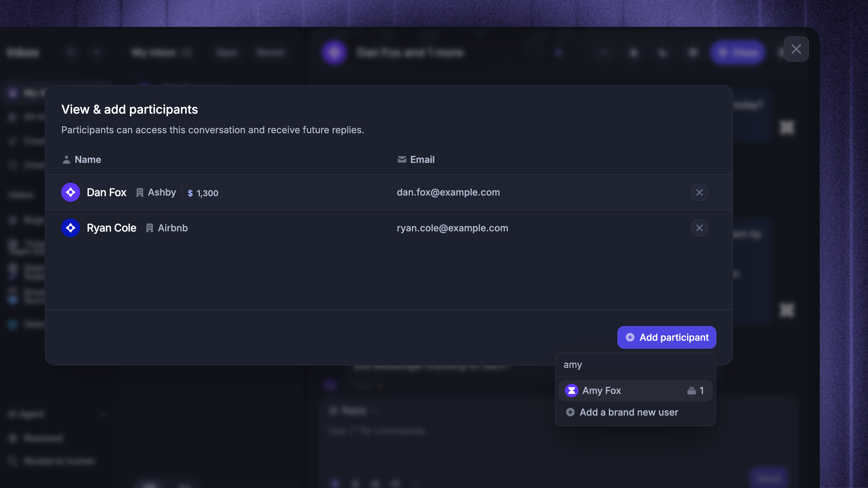This screenshot has height=488, width=868.
Task: Click the Add participant button
Action: [x=667, y=337]
